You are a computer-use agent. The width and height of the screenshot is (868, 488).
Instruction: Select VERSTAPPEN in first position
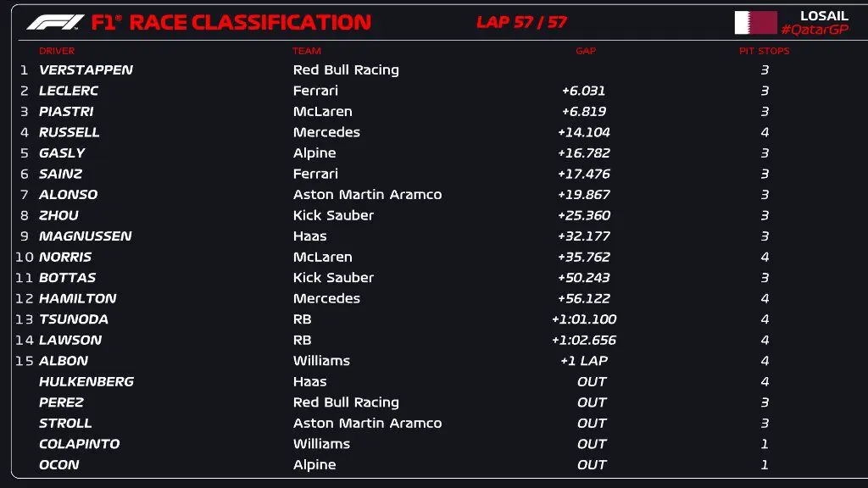(x=86, y=70)
